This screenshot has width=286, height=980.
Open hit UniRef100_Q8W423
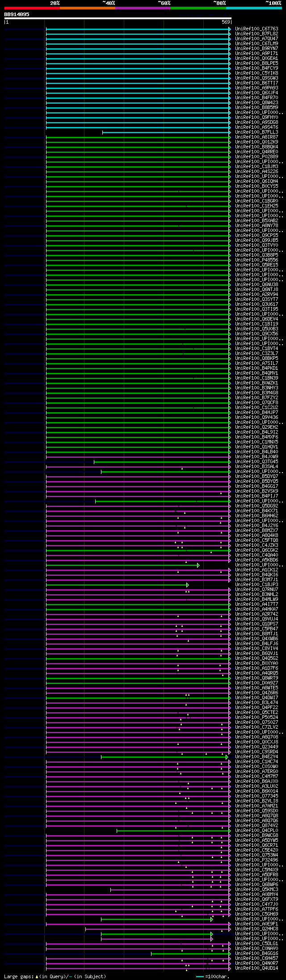point(257,103)
